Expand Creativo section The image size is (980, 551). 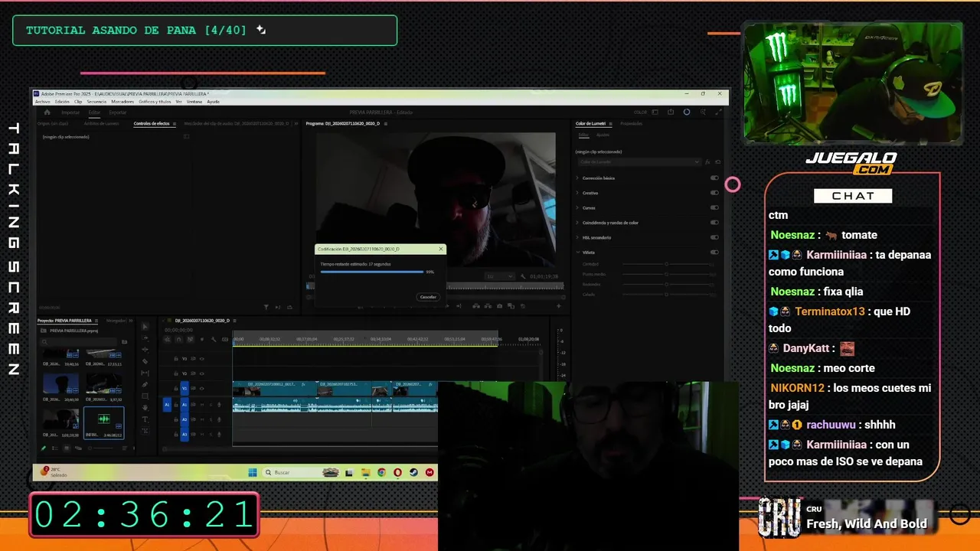(577, 193)
